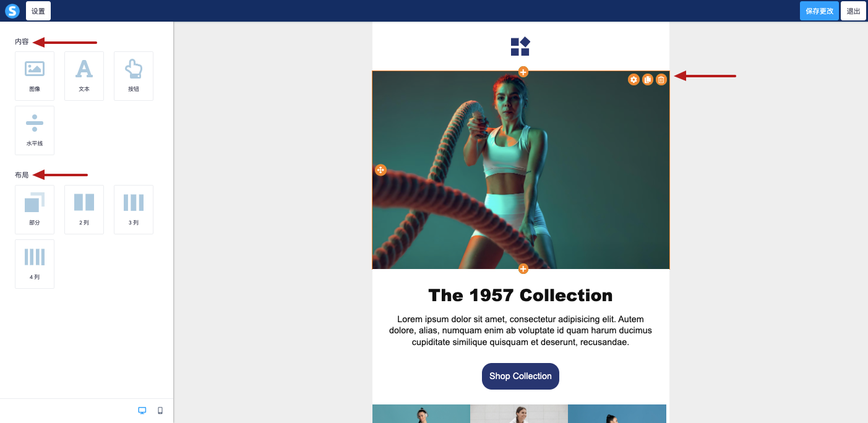868x423 pixels.
Task: Click the 保存更改 save changes button
Action: coord(819,11)
